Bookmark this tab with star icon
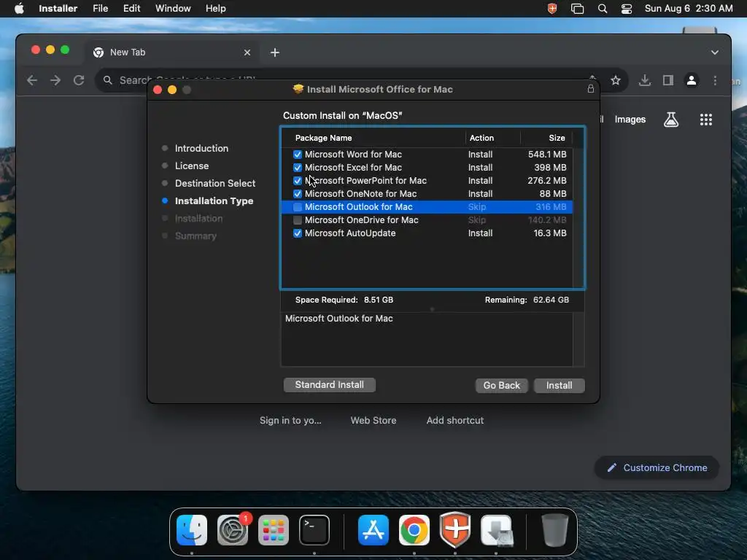The width and height of the screenshot is (747, 560). coord(616,80)
